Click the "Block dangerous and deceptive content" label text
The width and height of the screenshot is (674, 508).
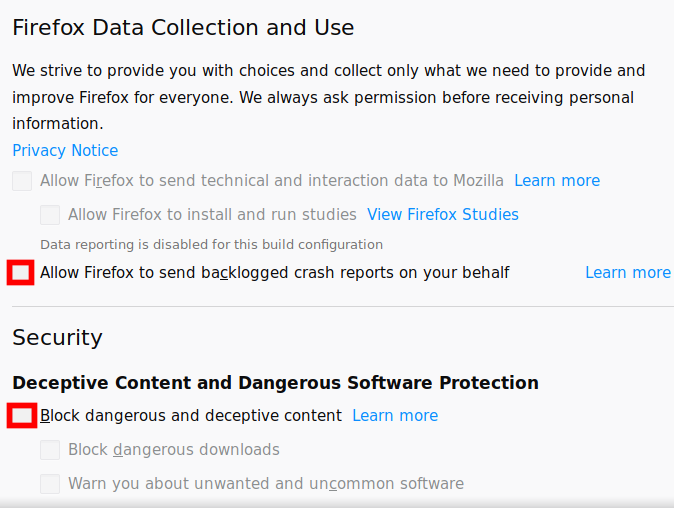pyautogui.click(x=191, y=416)
